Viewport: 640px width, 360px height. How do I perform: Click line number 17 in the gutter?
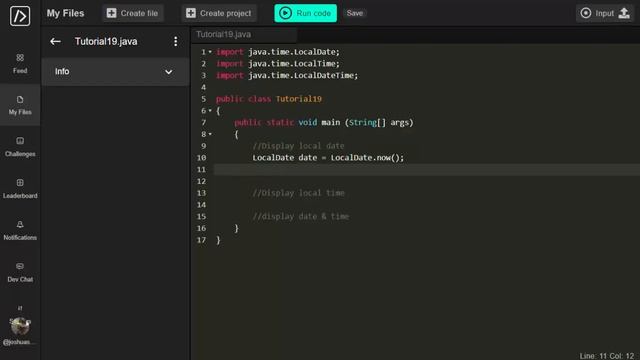click(202, 240)
